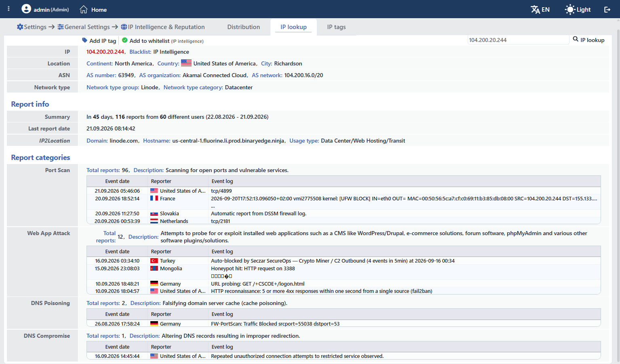
Task: Click the Report categories heading
Action: click(40, 158)
